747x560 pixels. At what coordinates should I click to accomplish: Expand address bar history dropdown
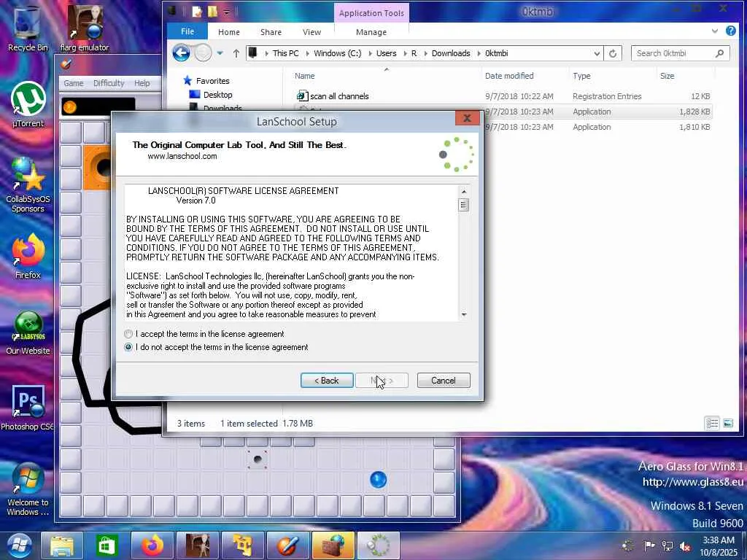point(597,53)
